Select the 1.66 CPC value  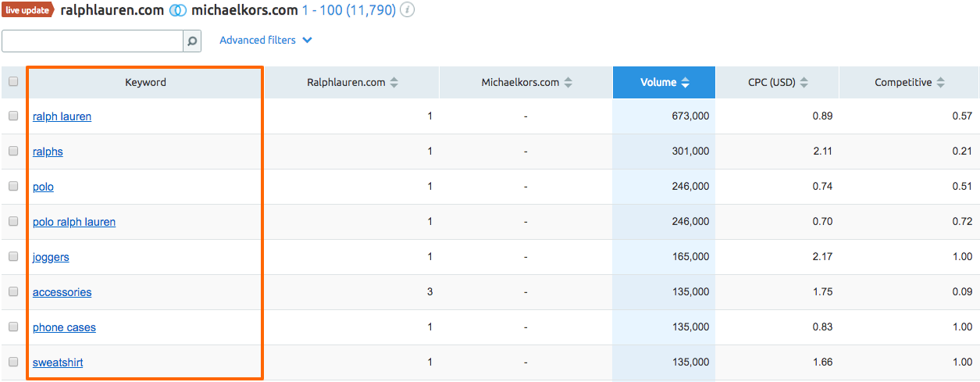pyautogui.click(x=822, y=362)
